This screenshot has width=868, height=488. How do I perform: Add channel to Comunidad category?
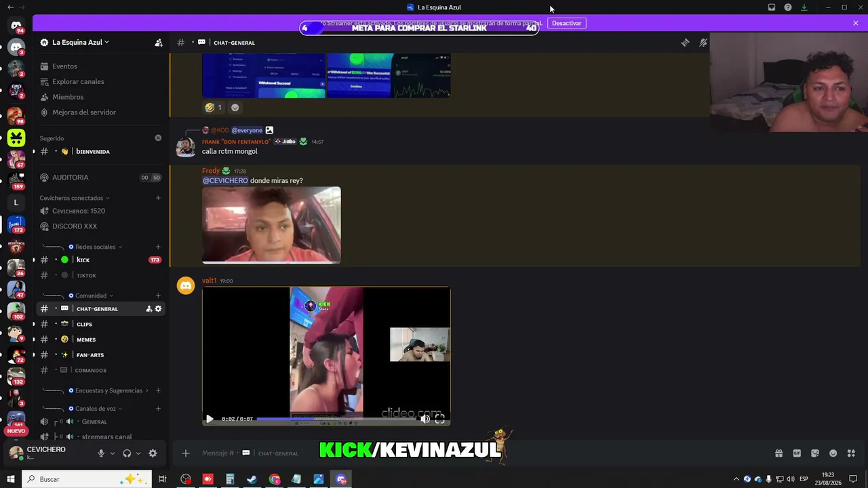158,296
